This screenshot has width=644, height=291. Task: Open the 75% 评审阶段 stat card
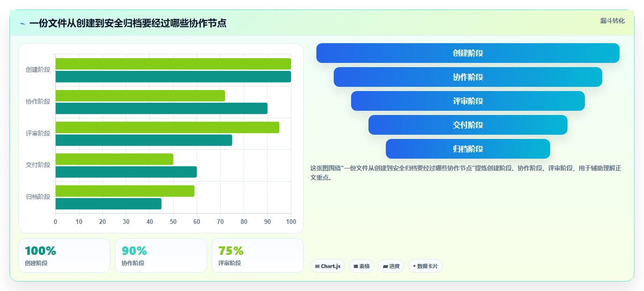pyautogui.click(x=258, y=255)
